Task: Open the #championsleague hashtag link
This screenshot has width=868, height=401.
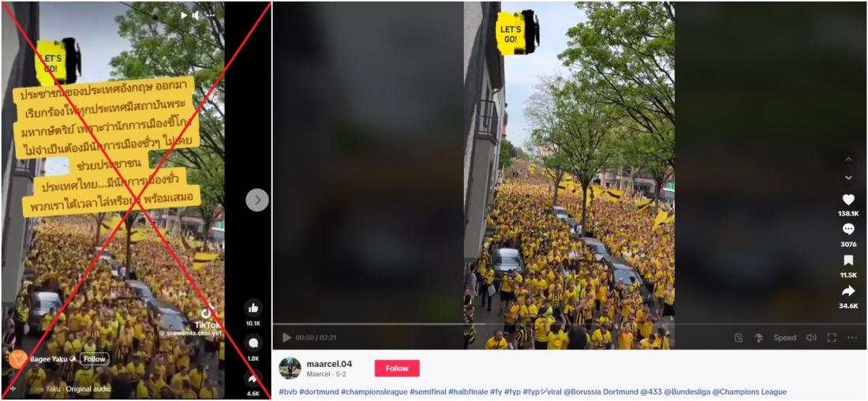Action: pos(374,392)
